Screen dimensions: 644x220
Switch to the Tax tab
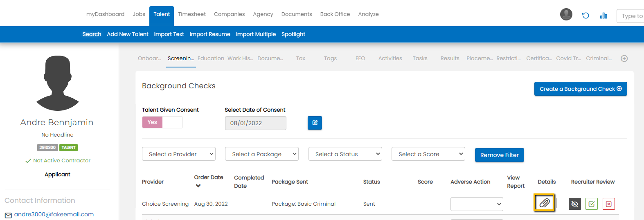click(301, 58)
